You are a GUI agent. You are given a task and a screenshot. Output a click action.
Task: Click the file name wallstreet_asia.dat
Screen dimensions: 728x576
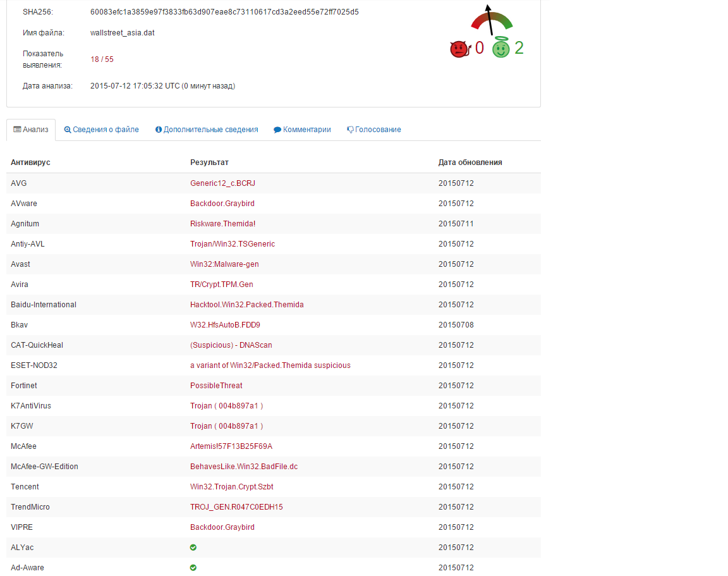click(x=122, y=33)
